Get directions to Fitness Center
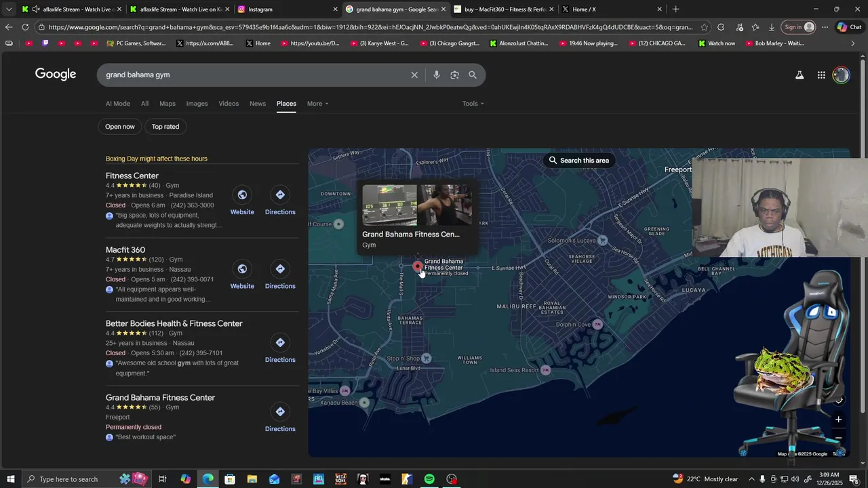This screenshot has height=488, width=868. click(x=280, y=195)
